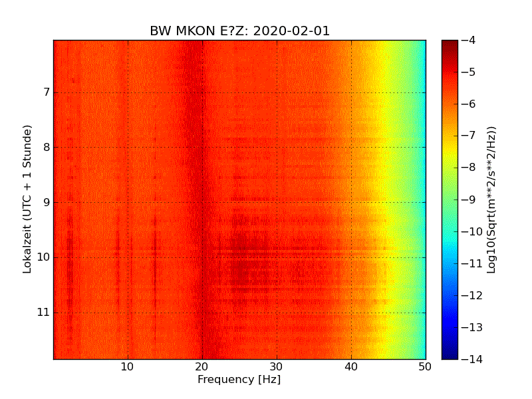Click colorbar tick label '−7'
This screenshot has width=532, height=399.
pos(468,136)
